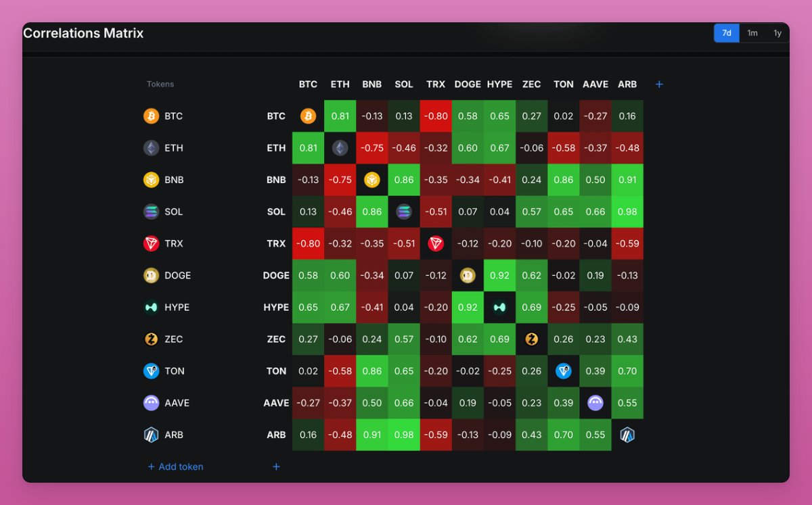812x505 pixels.
Task: Click the HYPE icon in the token list
Action: [151, 307]
